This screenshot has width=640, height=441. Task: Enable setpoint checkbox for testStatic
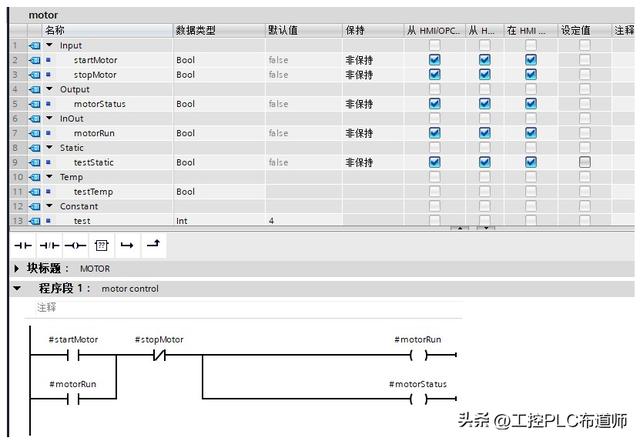[x=585, y=162]
